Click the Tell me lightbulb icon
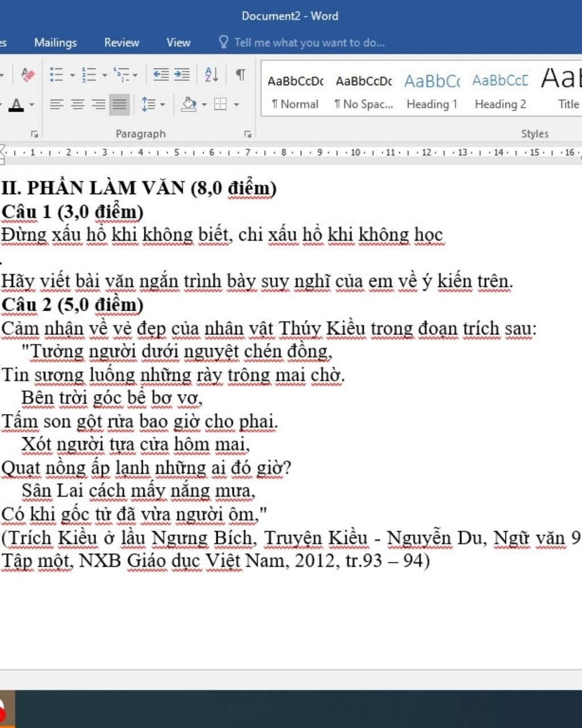582x728 pixels. click(223, 43)
